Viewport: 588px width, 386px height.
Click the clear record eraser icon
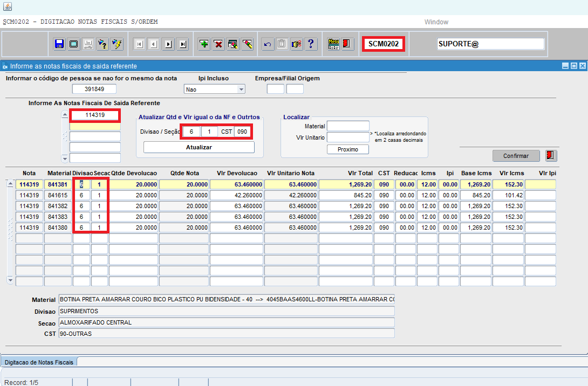pyautogui.click(x=248, y=44)
